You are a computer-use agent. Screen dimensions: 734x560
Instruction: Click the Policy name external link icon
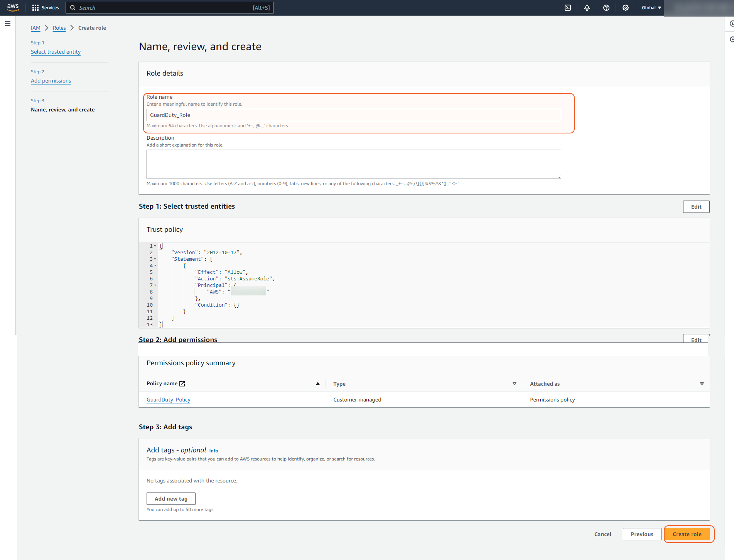click(182, 384)
